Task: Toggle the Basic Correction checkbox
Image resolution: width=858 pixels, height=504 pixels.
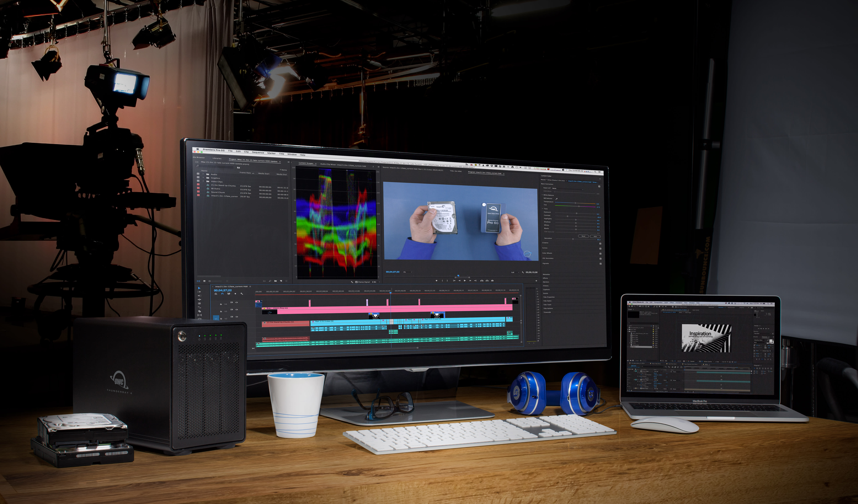Action: pyautogui.click(x=599, y=186)
